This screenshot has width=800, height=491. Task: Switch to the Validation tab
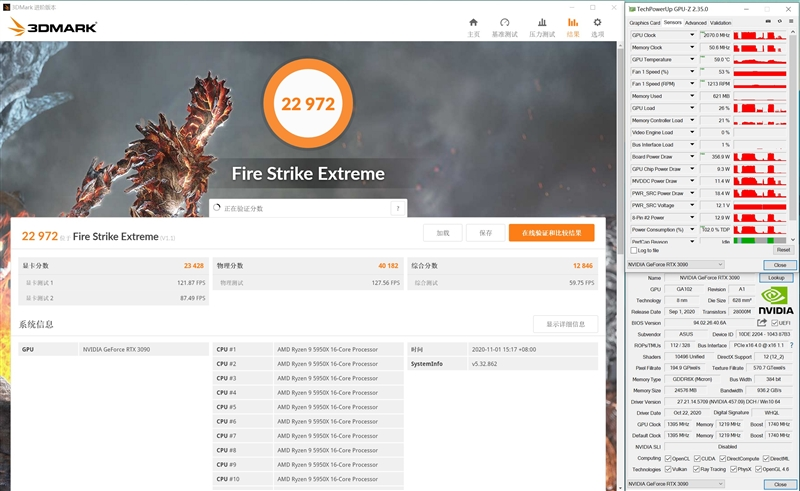pyautogui.click(x=720, y=23)
